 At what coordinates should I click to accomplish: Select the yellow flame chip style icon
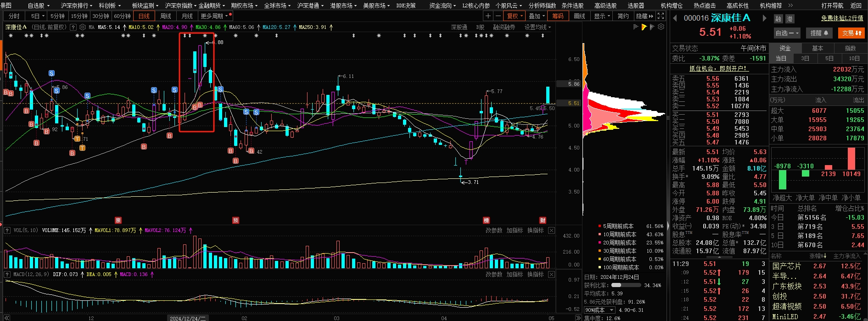644,27
